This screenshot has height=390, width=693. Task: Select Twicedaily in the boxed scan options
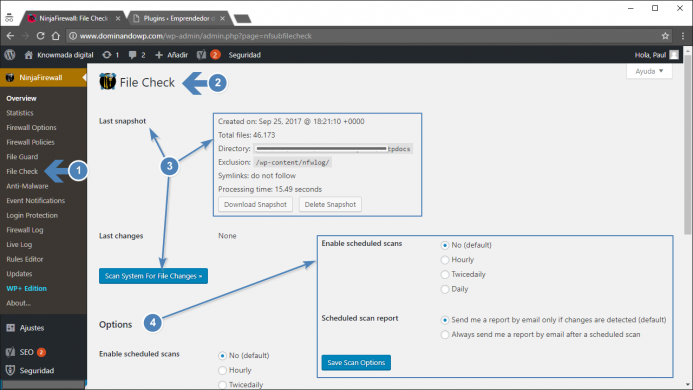445,274
